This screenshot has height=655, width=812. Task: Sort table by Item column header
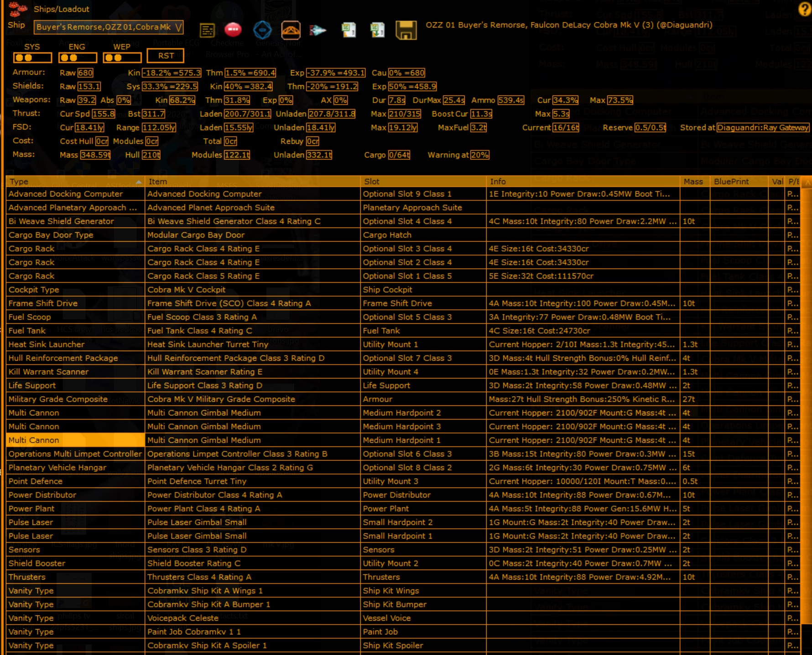coord(252,182)
